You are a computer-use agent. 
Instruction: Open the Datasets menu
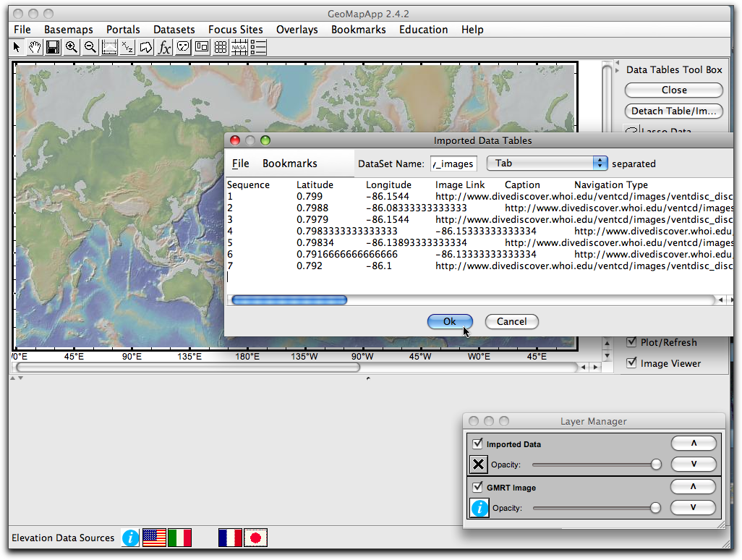coord(174,30)
